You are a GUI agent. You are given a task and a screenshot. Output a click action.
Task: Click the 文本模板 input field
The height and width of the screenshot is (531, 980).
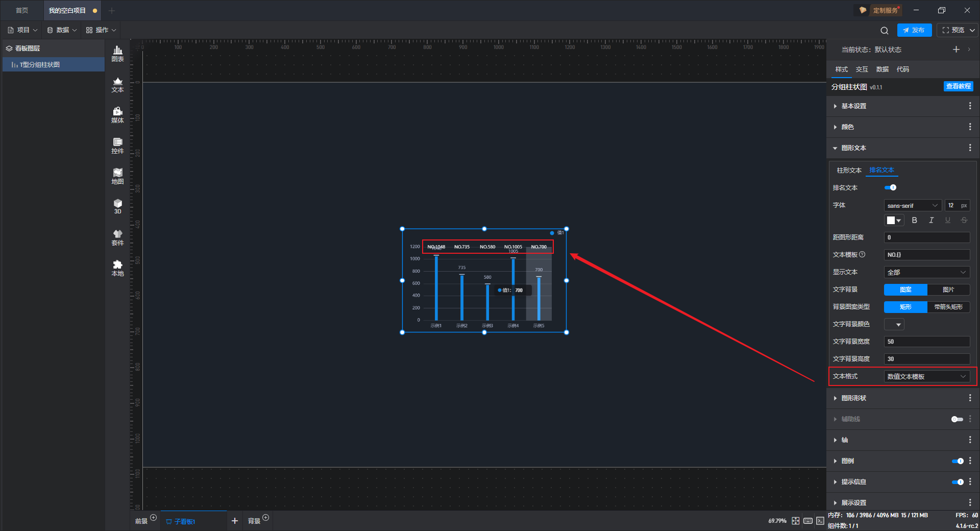tap(927, 255)
